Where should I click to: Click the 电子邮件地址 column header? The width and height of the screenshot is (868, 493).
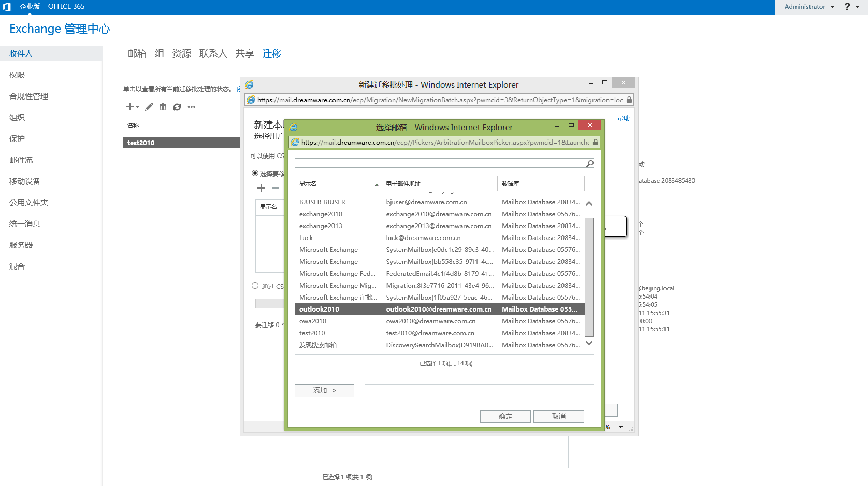pos(440,184)
